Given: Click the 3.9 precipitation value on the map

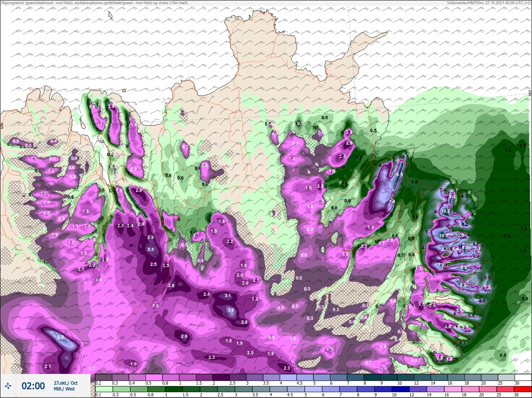Looking at the screenshot, I should [x=231, y=310].
